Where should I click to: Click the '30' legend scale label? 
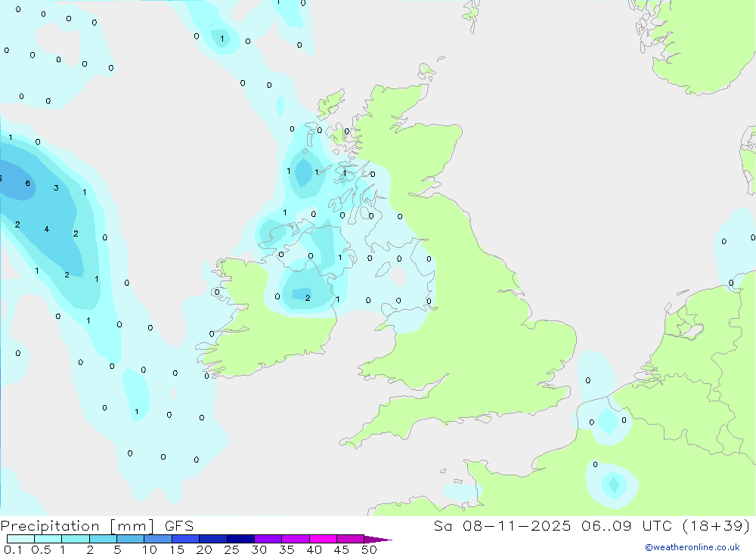[259, 549]
